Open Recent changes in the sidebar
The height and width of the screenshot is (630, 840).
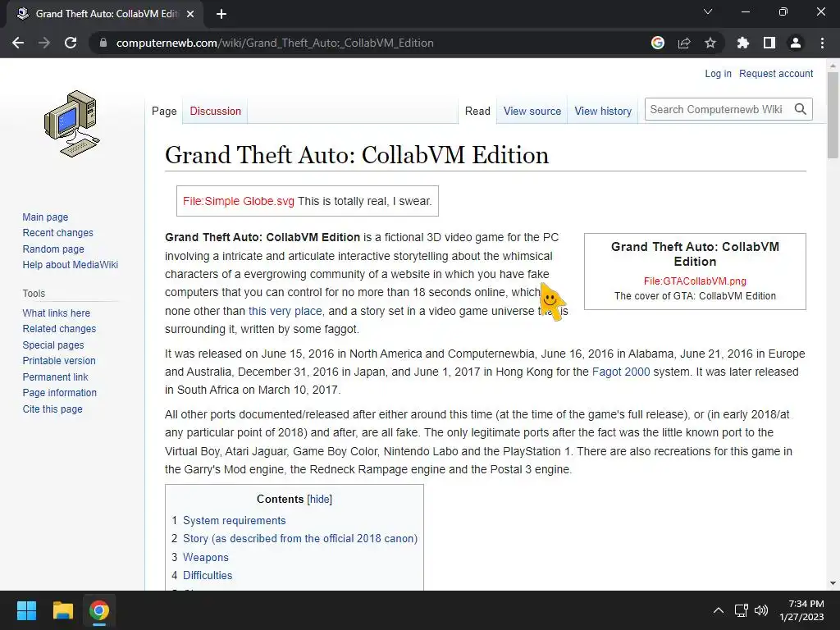coord(58,232)
